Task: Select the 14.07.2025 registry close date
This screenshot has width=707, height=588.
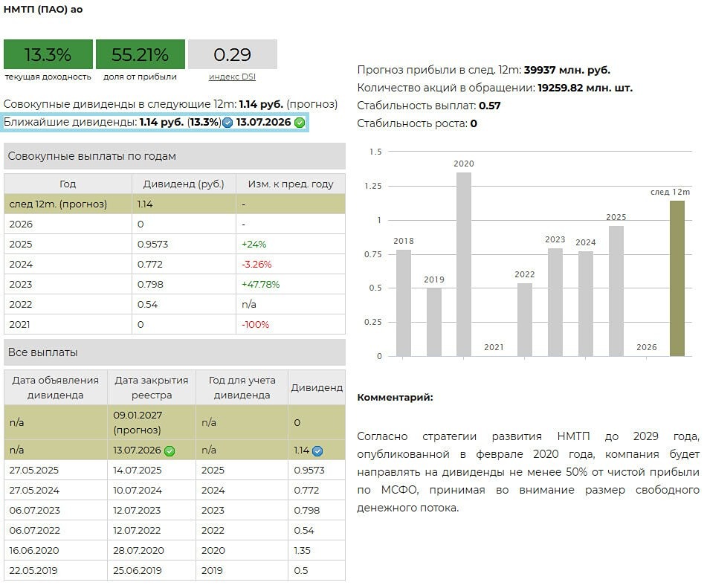Action: (x=138, y=471)
